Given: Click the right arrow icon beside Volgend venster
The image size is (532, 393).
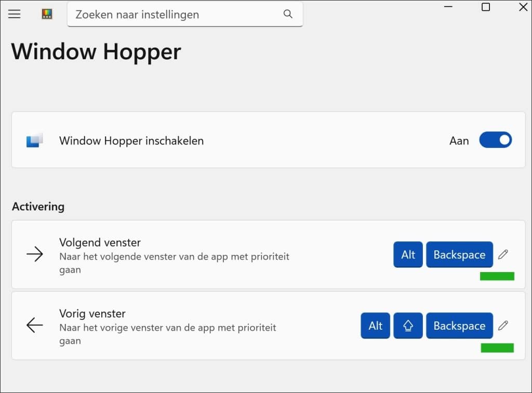Looking at the screenshot, I should tap(35, 254).
